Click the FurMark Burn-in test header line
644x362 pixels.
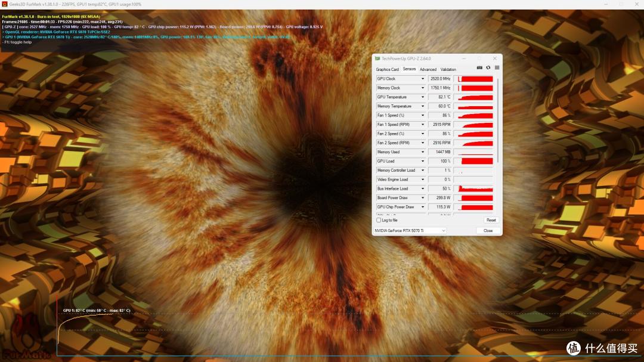[51, 17]
